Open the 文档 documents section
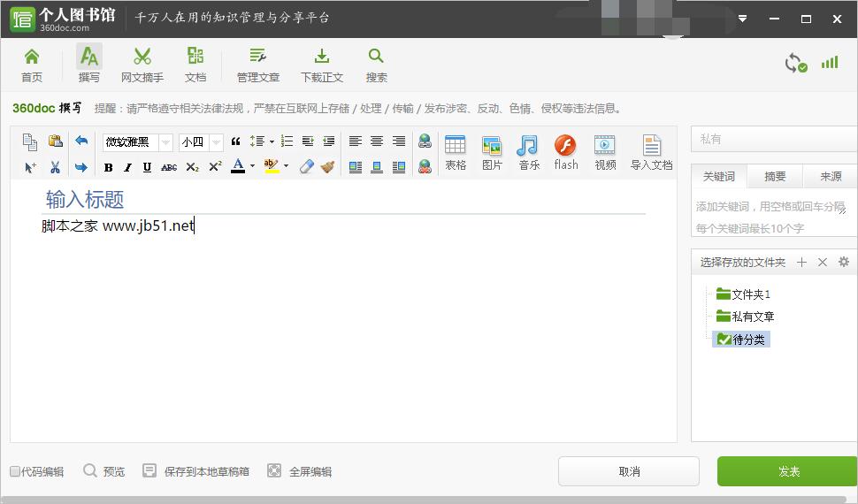 [x=195, y=65]
